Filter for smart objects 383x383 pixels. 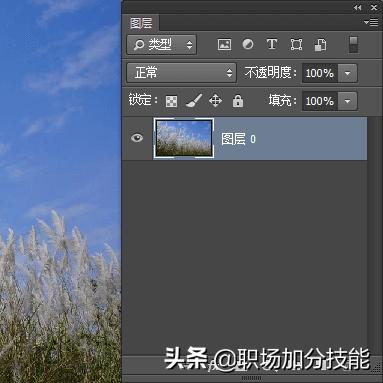320,45
